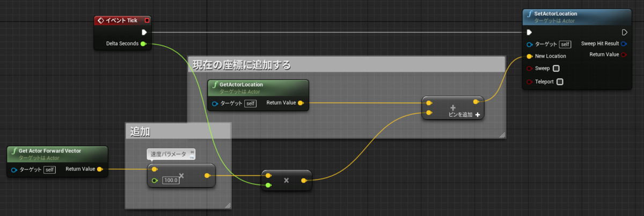Click SetActorLocation execution output pin

click(624, 32)
